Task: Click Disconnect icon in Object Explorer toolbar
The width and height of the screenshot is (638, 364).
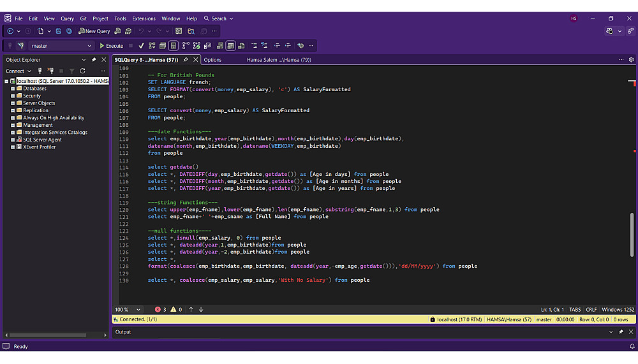Action: [50, 71]
